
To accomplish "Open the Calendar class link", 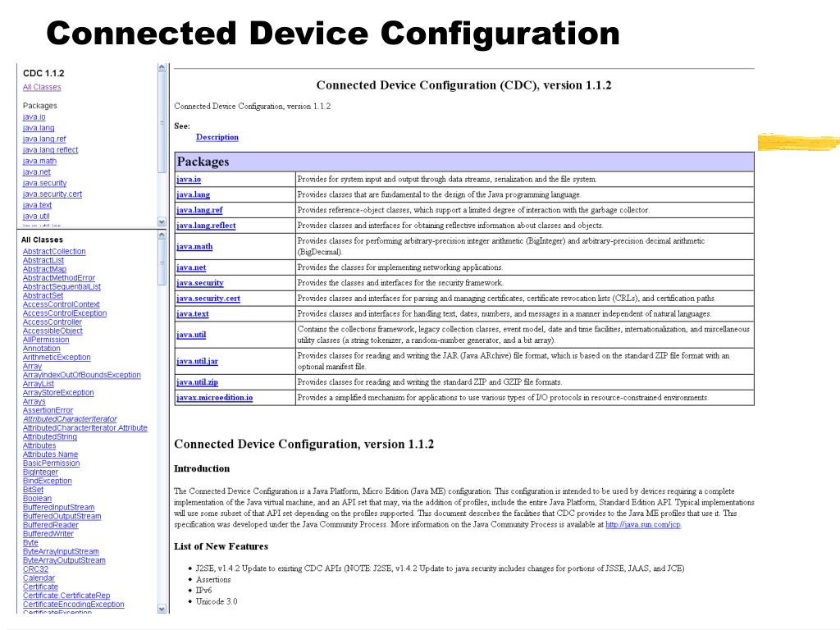I will tap(39, 578).
